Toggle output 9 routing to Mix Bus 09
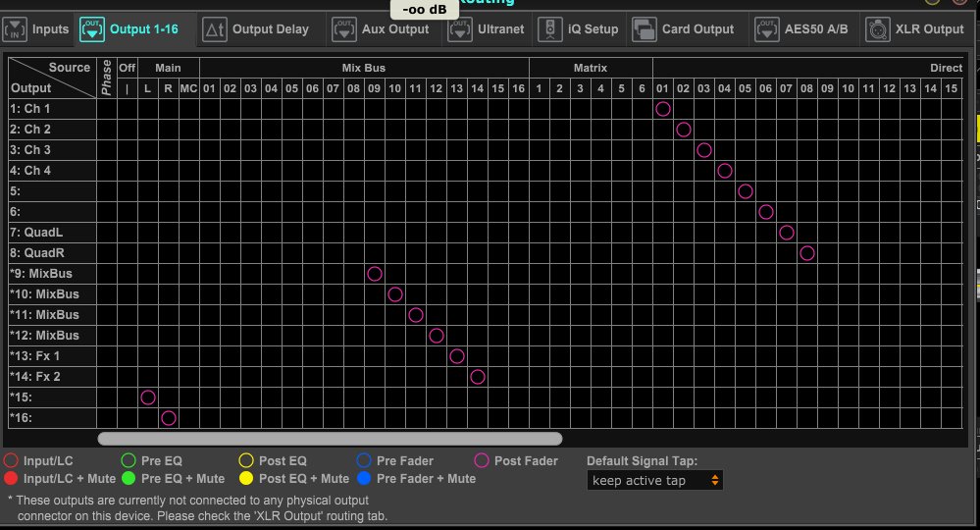980x530 pixels. pyautogui.click(x=375, y=274)
